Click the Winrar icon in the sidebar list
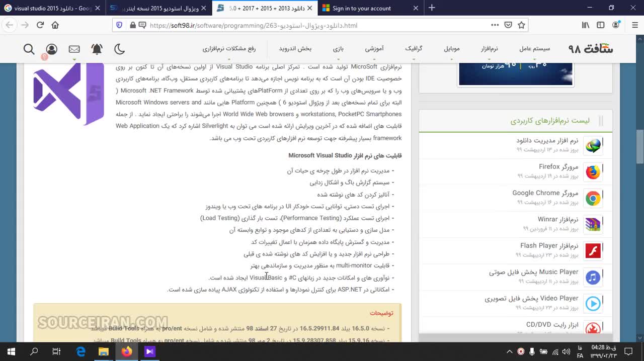Image resolution: width=644 pixels, height=361 pixels. point(593,224)
